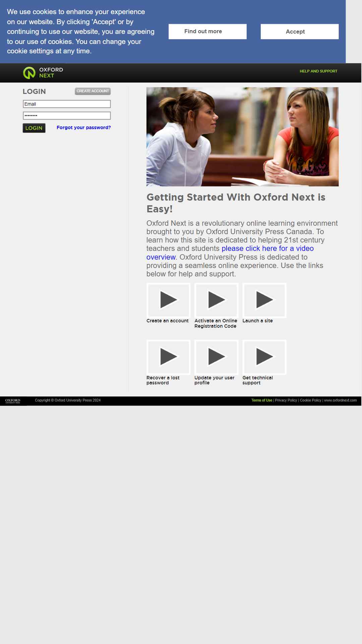Play the 'Launch a site' video
The image size is (362, 644).
click(264, 300)
